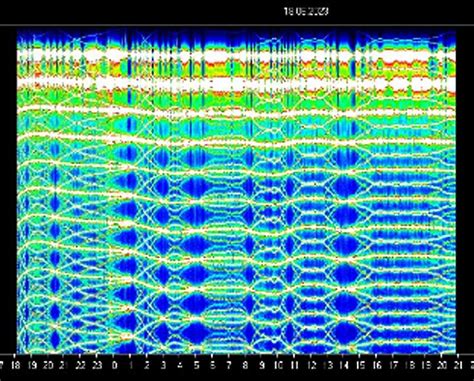
Task: Click inside the colored spectrogram plot
Action: (x=236, y=192)
